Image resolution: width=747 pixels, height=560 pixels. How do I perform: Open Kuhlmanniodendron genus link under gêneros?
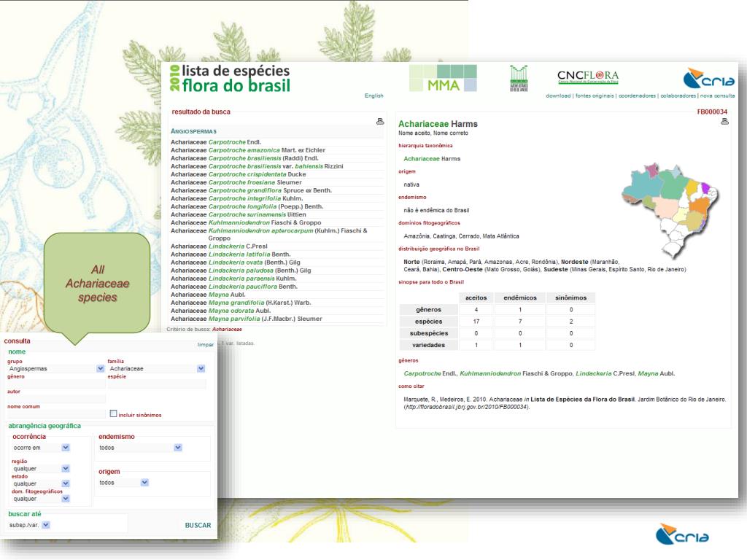(x=490, y=373)
